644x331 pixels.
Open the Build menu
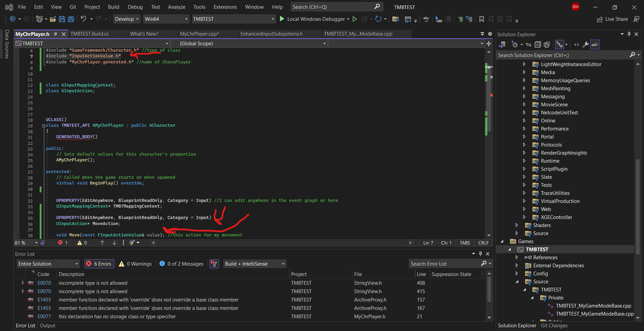click(x=114, y=7)
